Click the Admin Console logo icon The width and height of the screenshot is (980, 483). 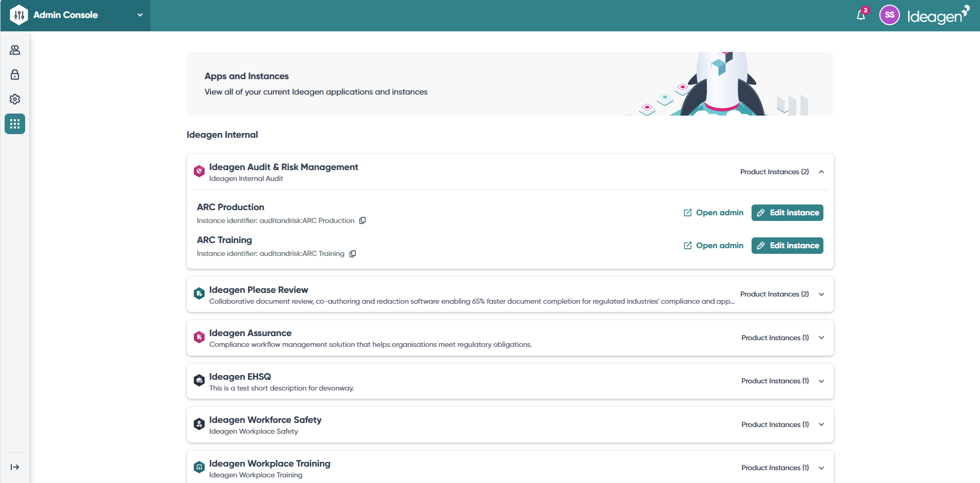coord(19,15)
